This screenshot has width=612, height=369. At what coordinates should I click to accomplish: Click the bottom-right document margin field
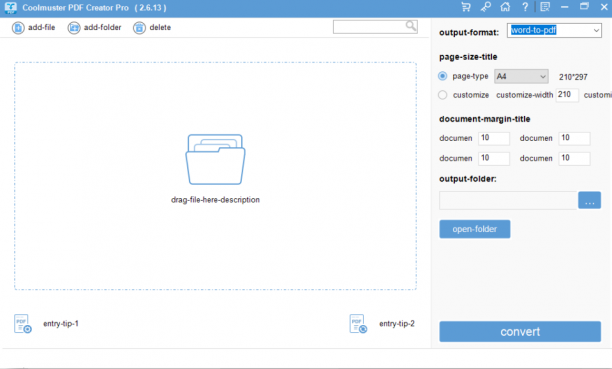coord(574,159)
